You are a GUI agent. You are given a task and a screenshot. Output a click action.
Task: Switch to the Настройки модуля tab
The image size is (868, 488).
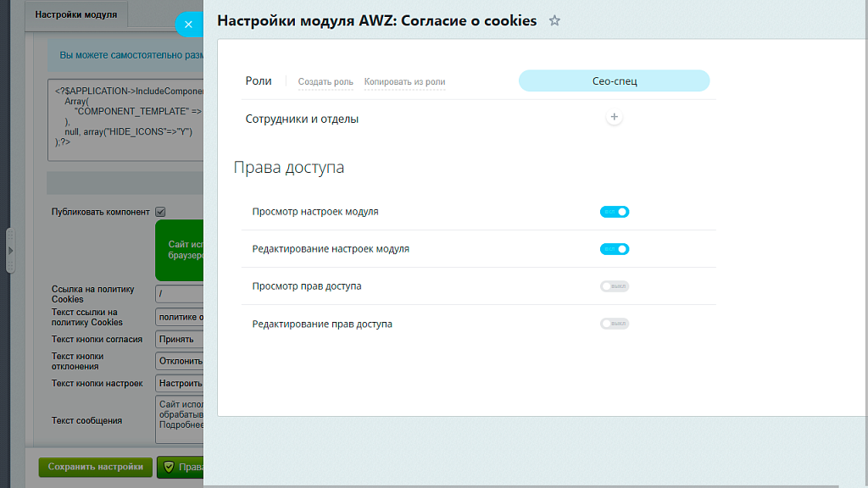[x=75, y=14]
